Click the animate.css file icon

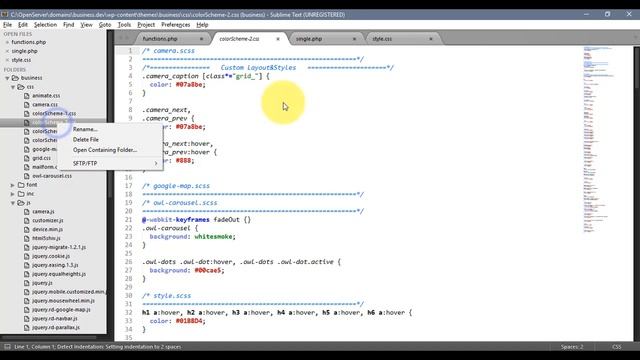point(27,96)
